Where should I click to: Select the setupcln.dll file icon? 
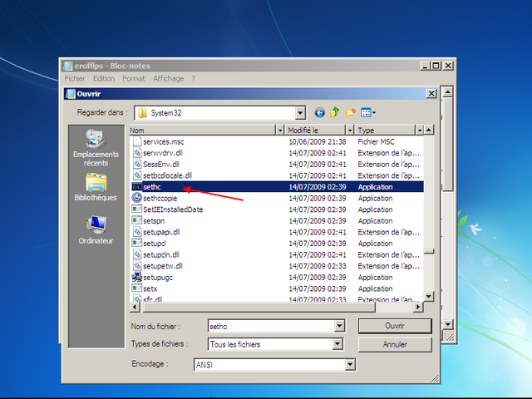[x=136, y=254]
